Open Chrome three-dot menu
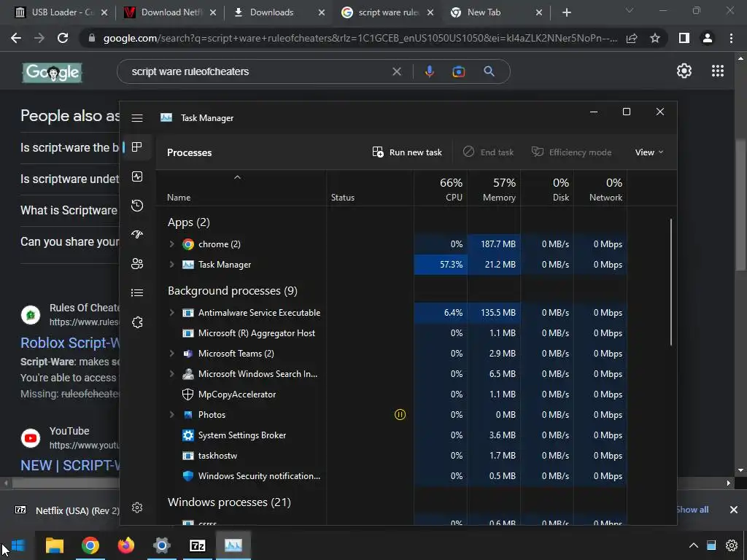Screen dimensions: 747x560 [x=731, y=38]
